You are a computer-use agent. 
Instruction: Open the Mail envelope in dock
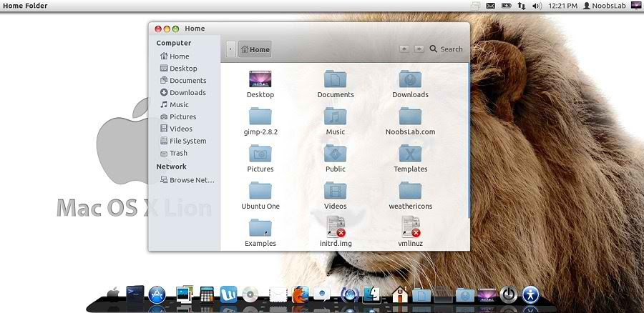click(278, 295)
